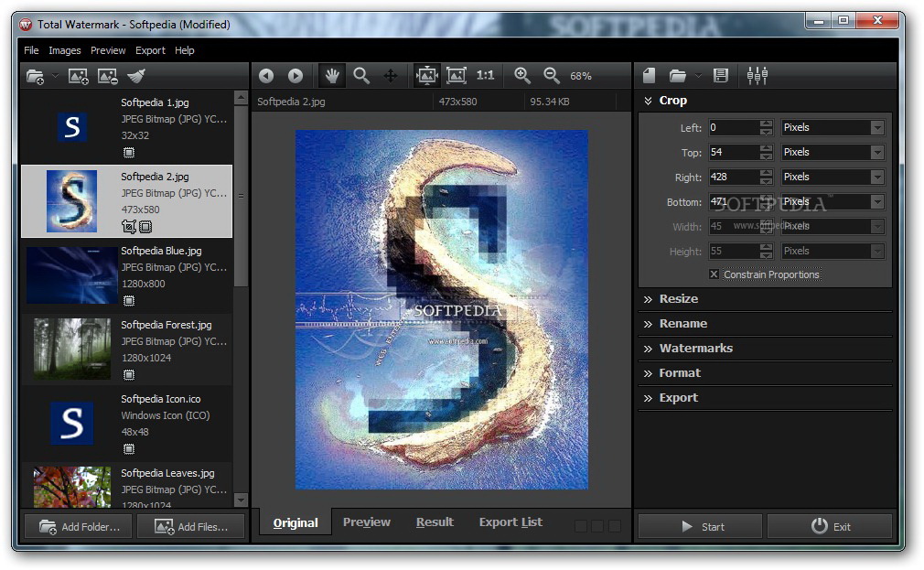Click the frame icon under Softpedia Icon.ico

[x=129, y=449]
